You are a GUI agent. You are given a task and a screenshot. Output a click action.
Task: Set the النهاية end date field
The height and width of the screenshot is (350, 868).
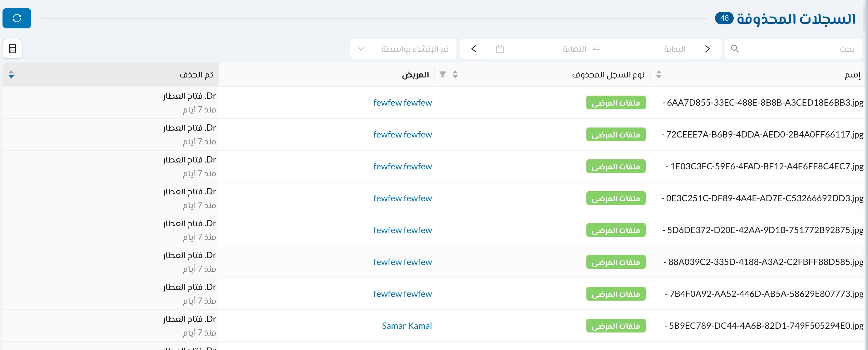tap(574, 49)
